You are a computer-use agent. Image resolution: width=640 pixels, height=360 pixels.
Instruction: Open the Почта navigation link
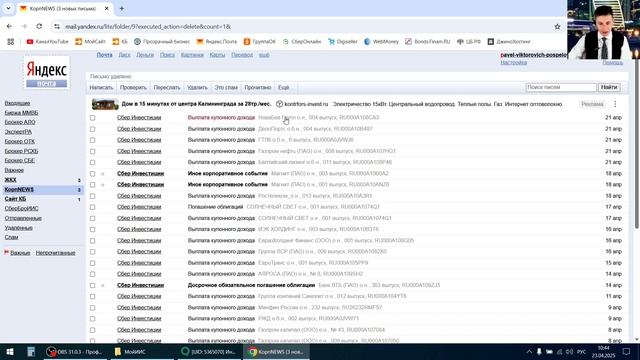click(104, 55)
